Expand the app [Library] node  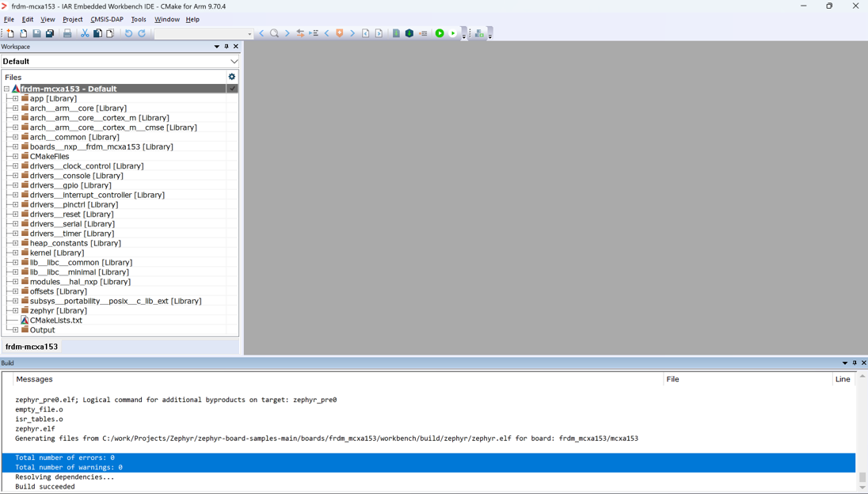click(16, 98)
